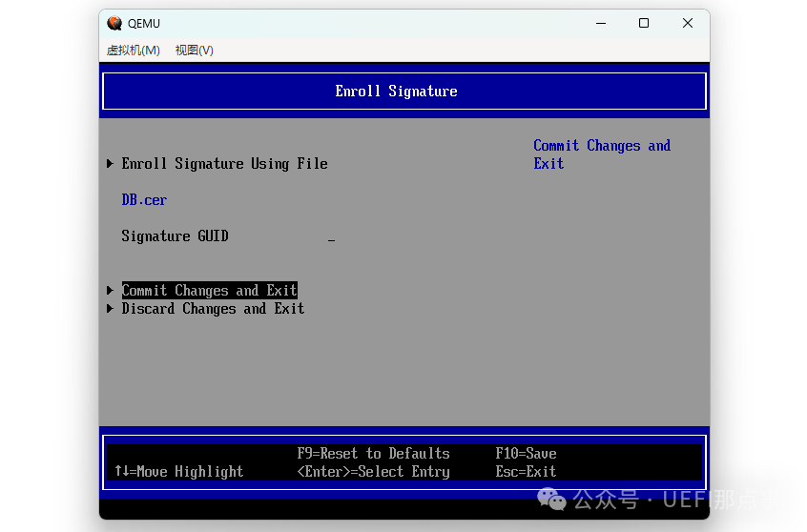Screen dimensions: 807x532
Task: Click the arrow beside Commit Changes and Exit
Action: 111,291
